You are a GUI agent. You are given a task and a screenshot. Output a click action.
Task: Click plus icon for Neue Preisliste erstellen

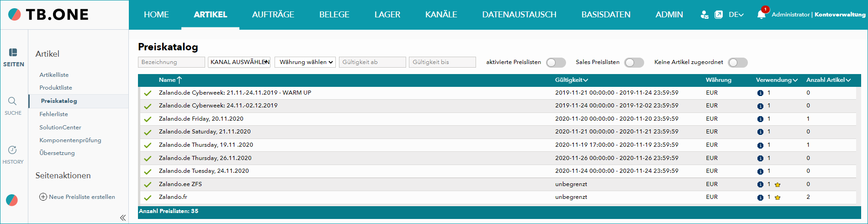point(43,197)
